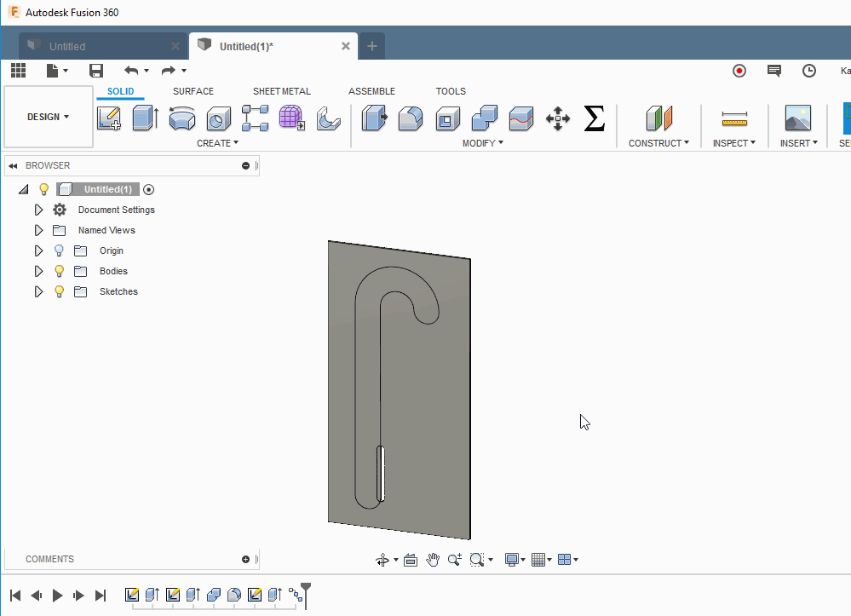This screenshot has height=616, width=851.
Task: Select the Measure ruler tool
Action: click(734, 118)
